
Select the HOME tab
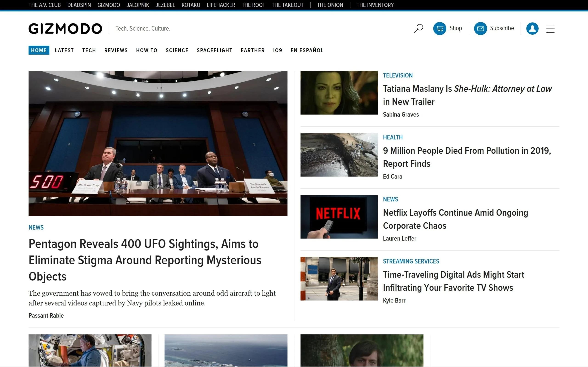point(39,50)
